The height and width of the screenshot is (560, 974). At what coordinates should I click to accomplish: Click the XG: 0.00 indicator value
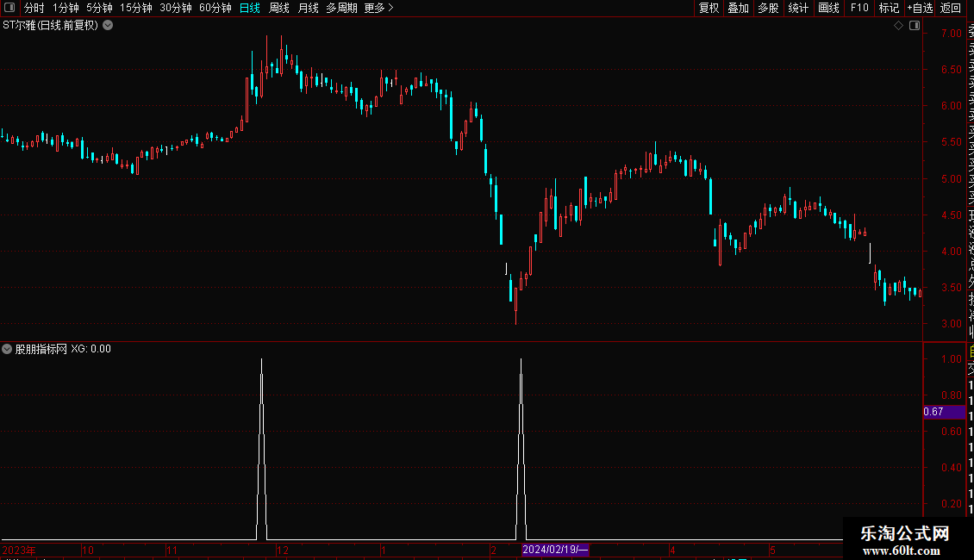(x=91, y=349)
